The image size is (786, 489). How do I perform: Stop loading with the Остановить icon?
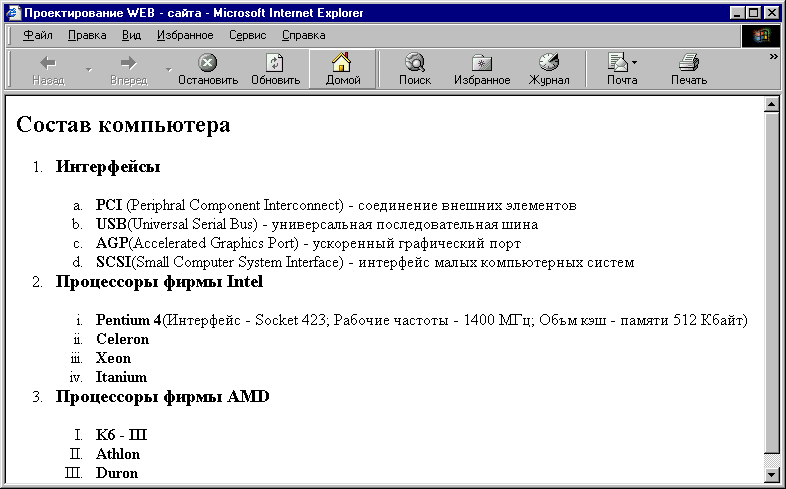click(x=208, y=63)
